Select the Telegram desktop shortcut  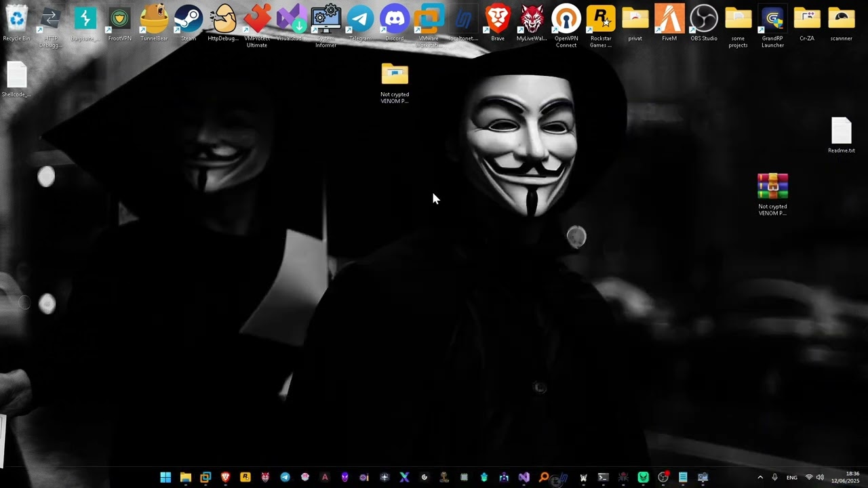(360, 23)
